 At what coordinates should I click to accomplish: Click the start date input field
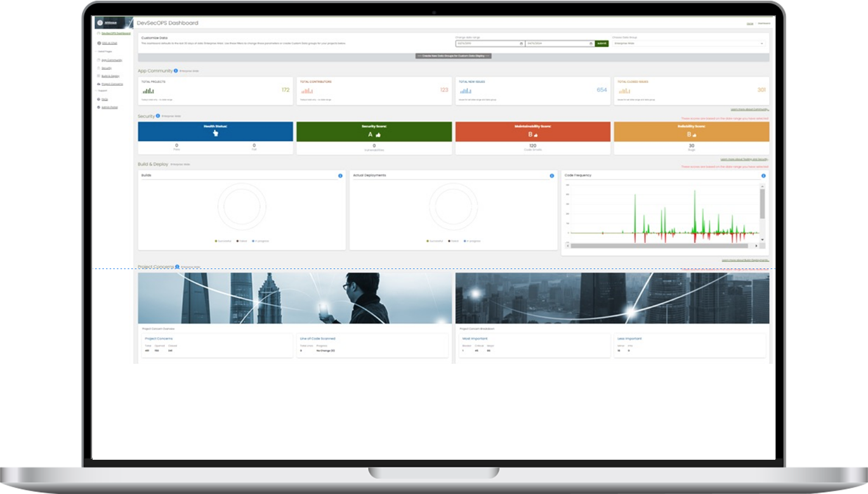[490, 44]
